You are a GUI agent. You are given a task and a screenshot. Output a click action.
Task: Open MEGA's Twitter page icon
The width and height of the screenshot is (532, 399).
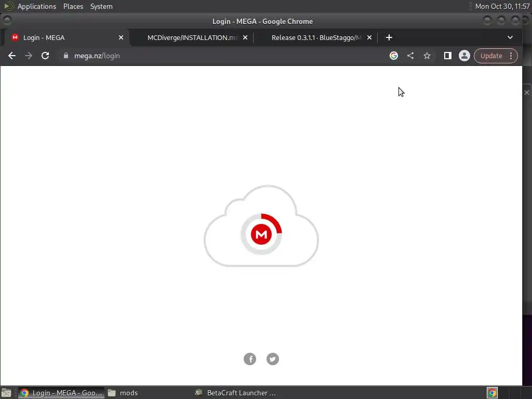click(x=272, y=359)
